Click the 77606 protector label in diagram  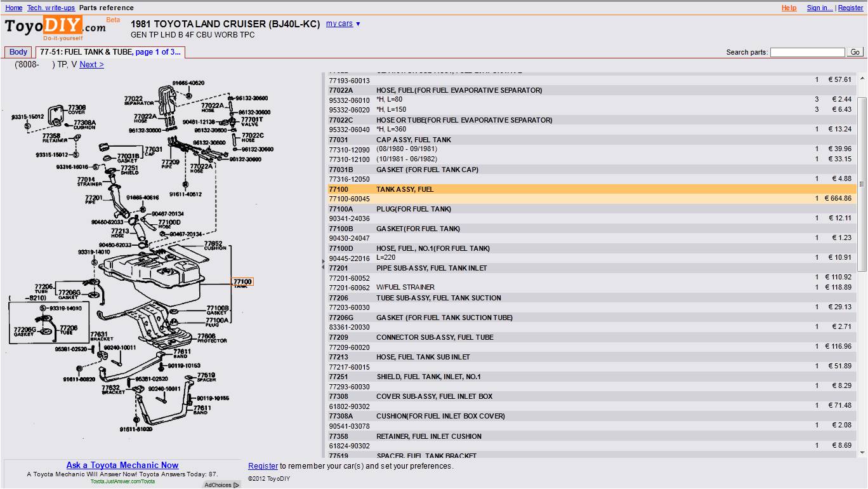tap(211, 338)
